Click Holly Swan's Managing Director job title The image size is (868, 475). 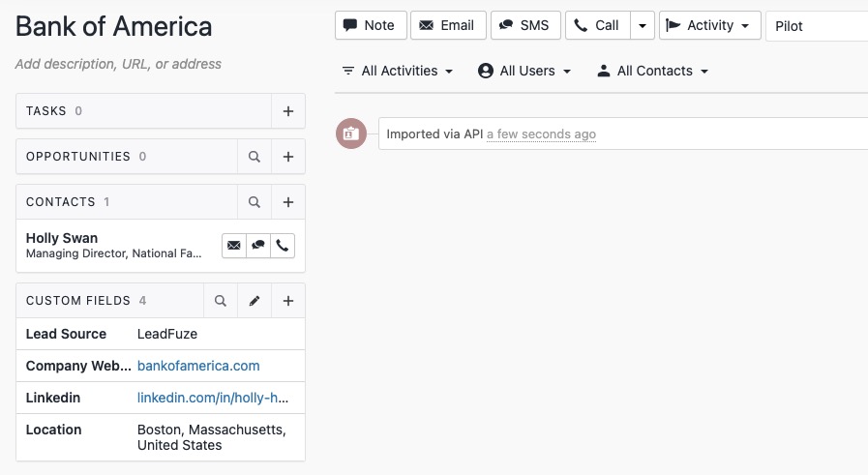coord(113,253)
